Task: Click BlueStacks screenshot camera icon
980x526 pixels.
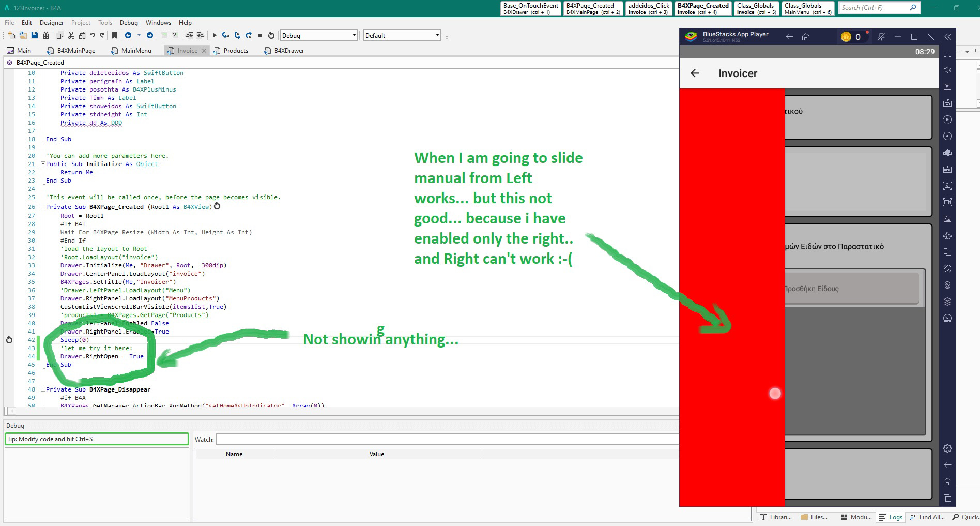Action: (x=947, y=186)
